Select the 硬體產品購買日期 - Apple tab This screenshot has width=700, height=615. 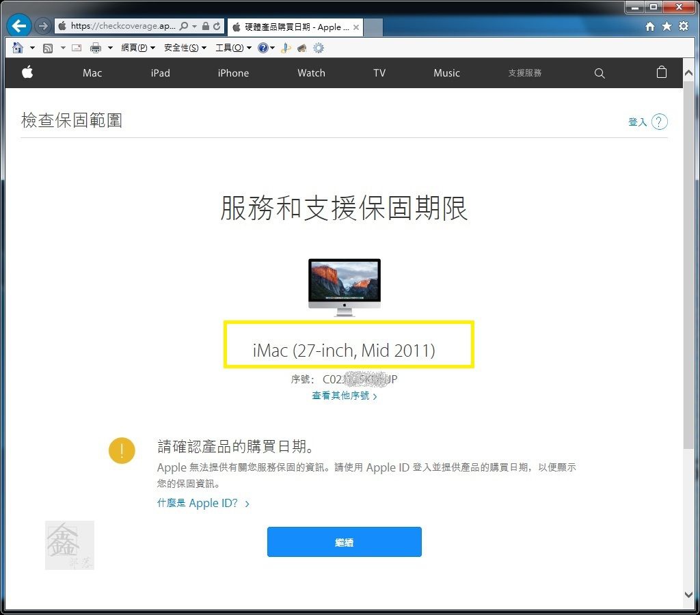[x=295, y=27]
